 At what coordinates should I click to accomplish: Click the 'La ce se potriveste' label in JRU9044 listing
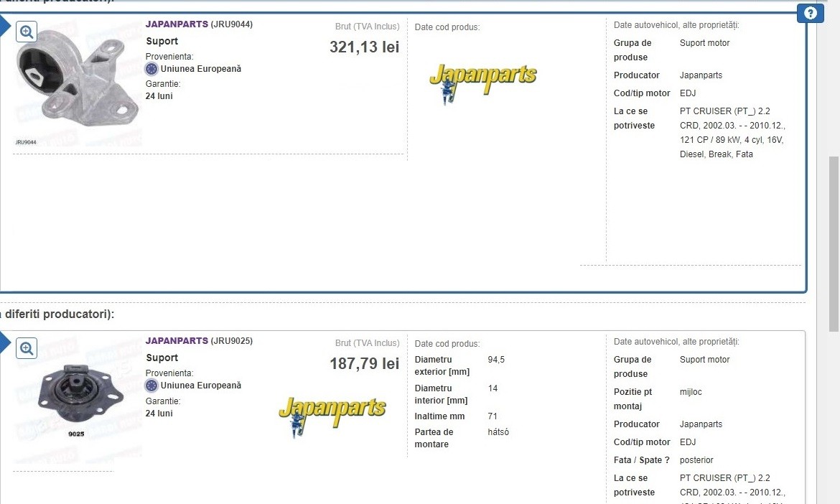[x=634, y=118]
